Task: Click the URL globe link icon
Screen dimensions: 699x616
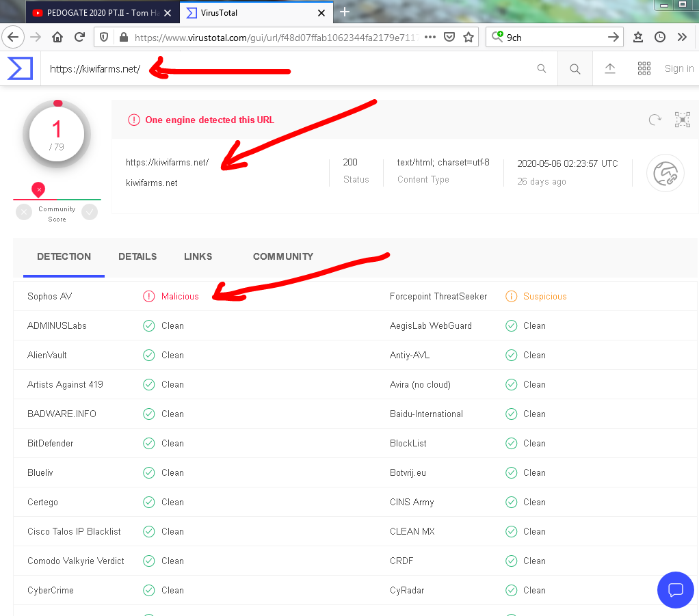Action: point(665,173)
